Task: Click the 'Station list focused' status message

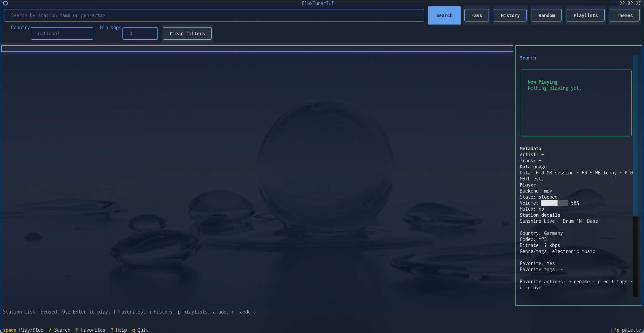Action: click(x=129, y=312)
